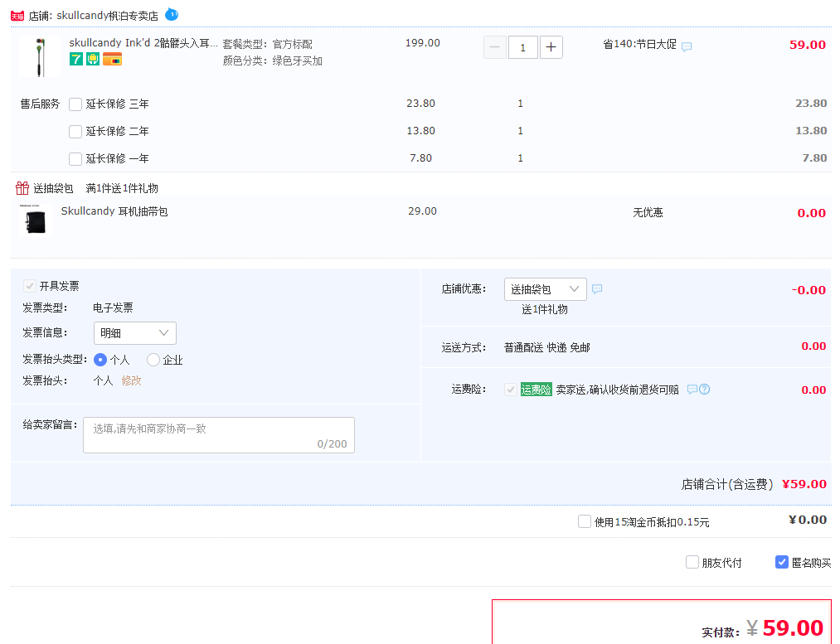Screen dimensions: 840x644
Task: Enable 使用15淘金币抵扣0.15元 checkbox
Action: pos(585,521)
